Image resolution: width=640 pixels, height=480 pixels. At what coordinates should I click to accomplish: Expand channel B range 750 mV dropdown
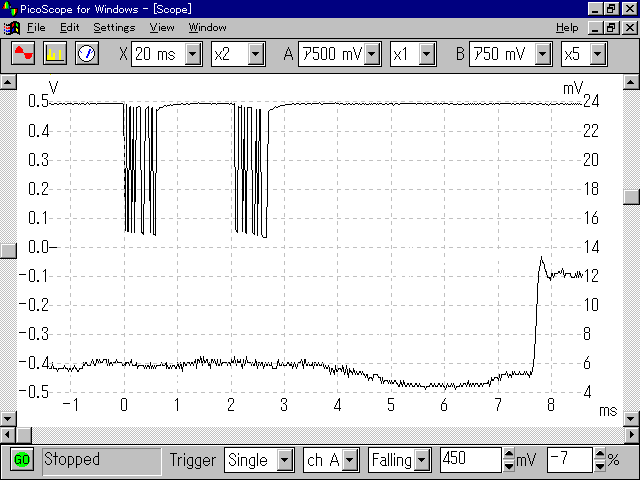[x=543, y=54]
